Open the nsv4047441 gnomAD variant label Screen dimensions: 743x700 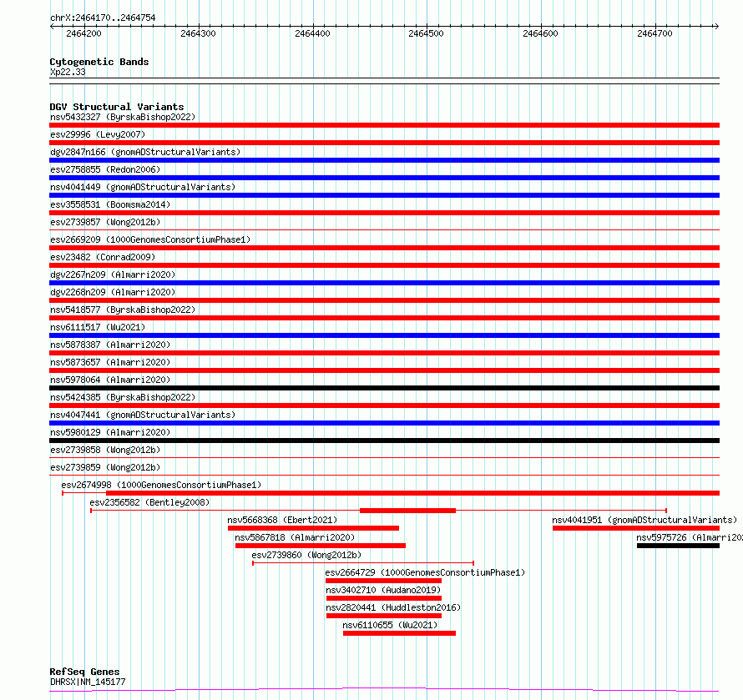click(143, 415)
